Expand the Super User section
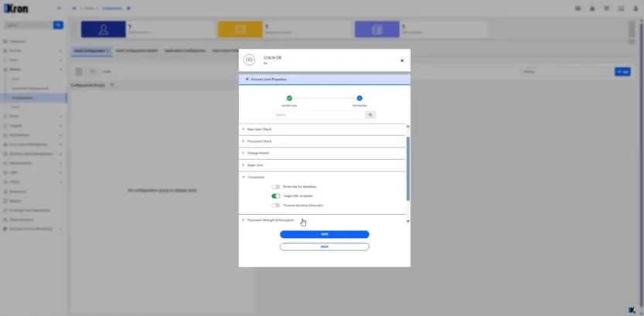This screenshot has width=644, height=316. pyautogui.click(x=322, y=165)
